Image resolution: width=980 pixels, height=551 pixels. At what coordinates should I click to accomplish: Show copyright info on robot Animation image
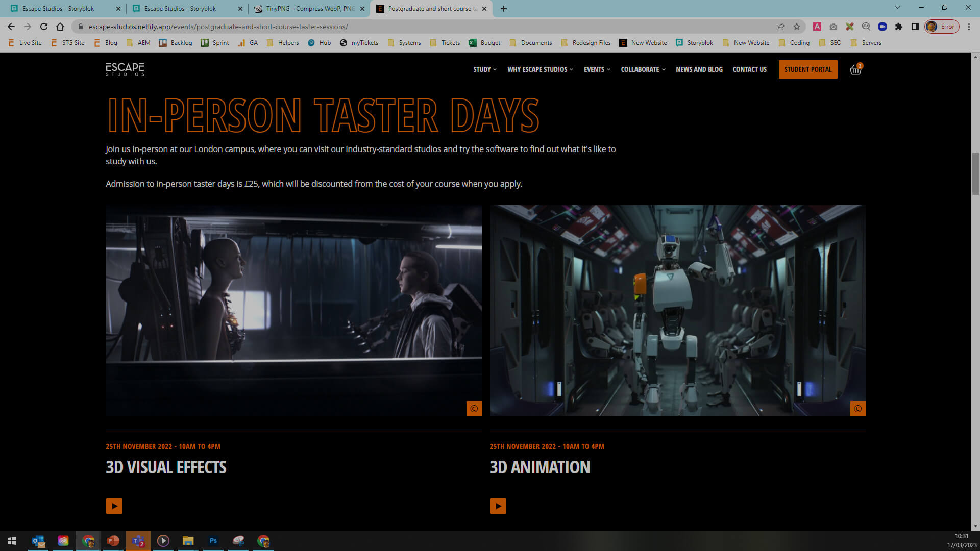pyautogui.click(x=858, y=409)
